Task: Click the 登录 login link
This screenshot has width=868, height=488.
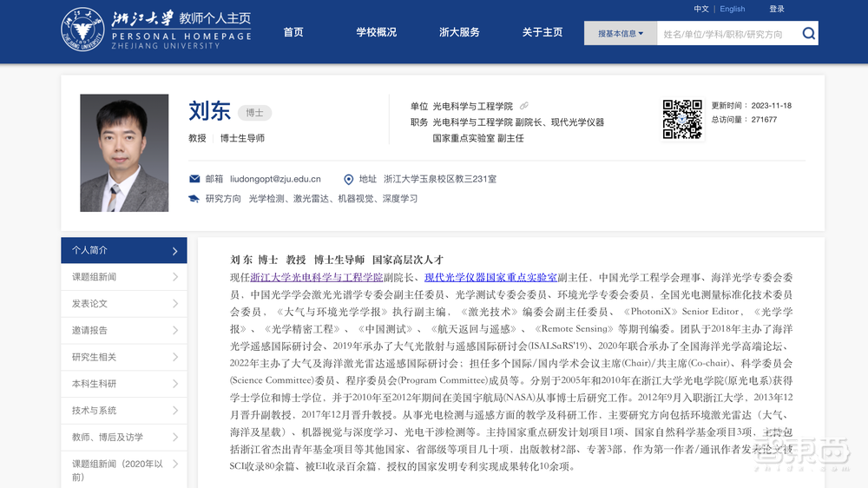Action: click(776, 9)
